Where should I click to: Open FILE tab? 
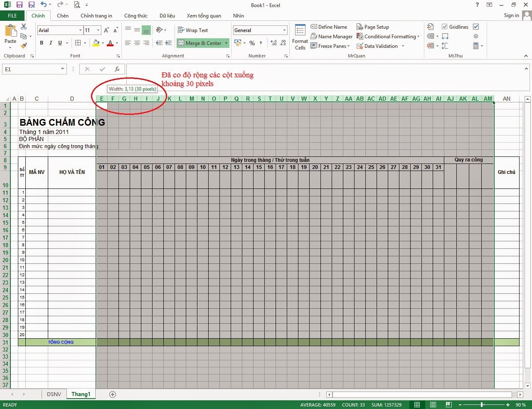(x=12, y=16)
